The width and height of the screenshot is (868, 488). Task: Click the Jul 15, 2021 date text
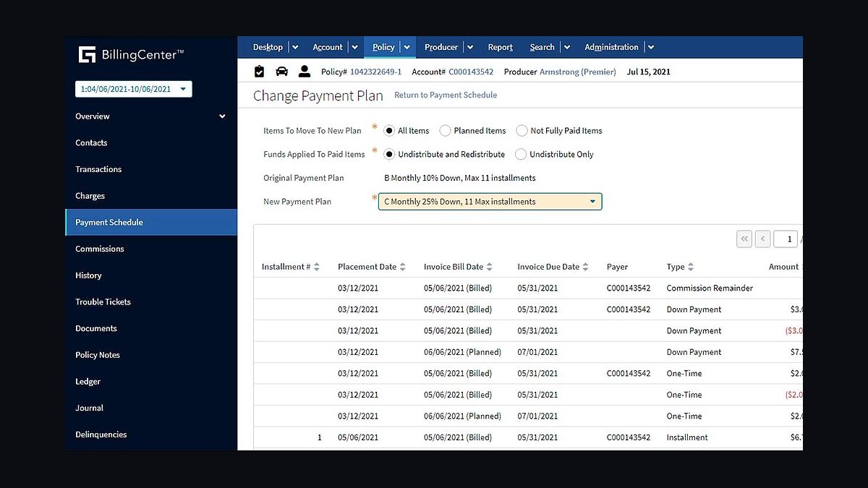(x=648, y=72)
